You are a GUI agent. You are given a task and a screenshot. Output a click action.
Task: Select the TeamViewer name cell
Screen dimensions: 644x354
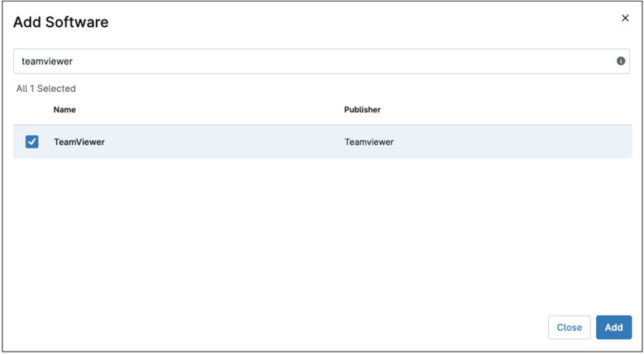[79, 142]
